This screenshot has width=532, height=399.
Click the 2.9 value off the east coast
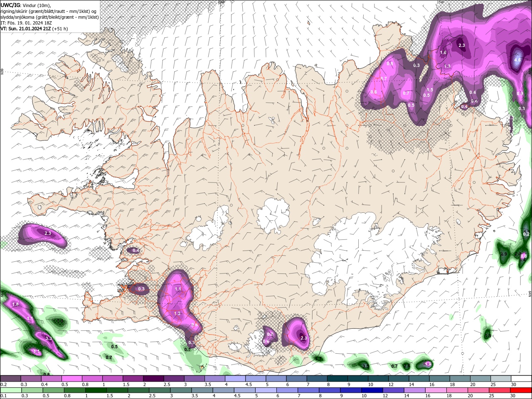click(x=504, y=254)
